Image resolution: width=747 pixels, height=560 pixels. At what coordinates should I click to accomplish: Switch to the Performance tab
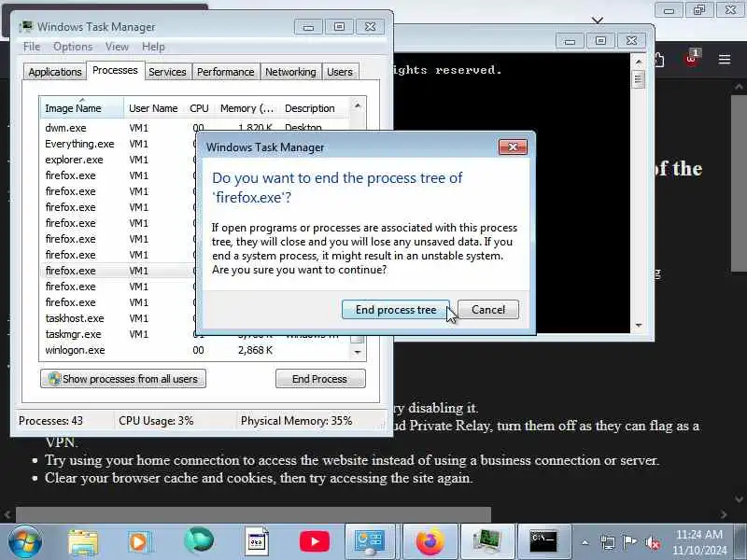tap(225, 72)
